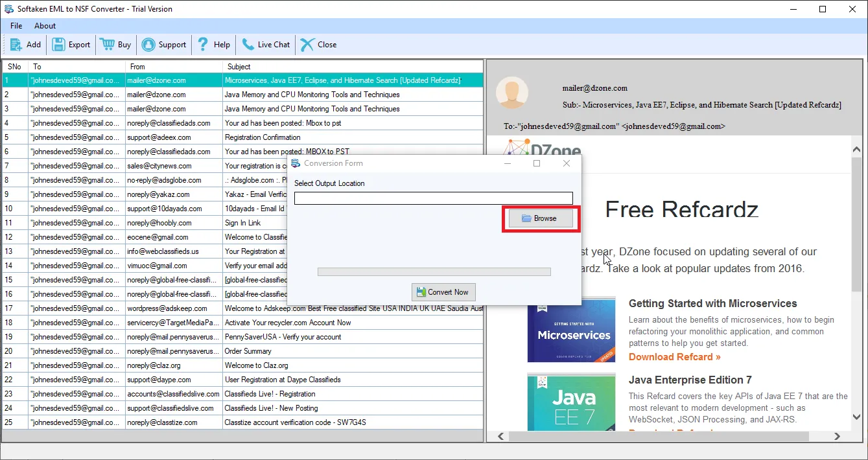The height and width of the screenshot is (460, 868).
Task: Select email from noreply@yakaz.com
Action: coord(145,194)
